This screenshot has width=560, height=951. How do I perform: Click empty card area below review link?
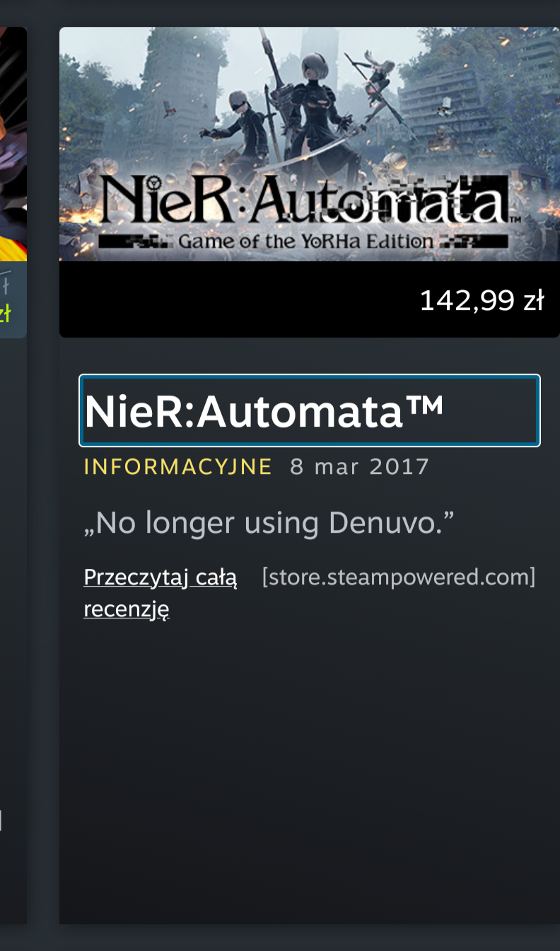point(310,771)
